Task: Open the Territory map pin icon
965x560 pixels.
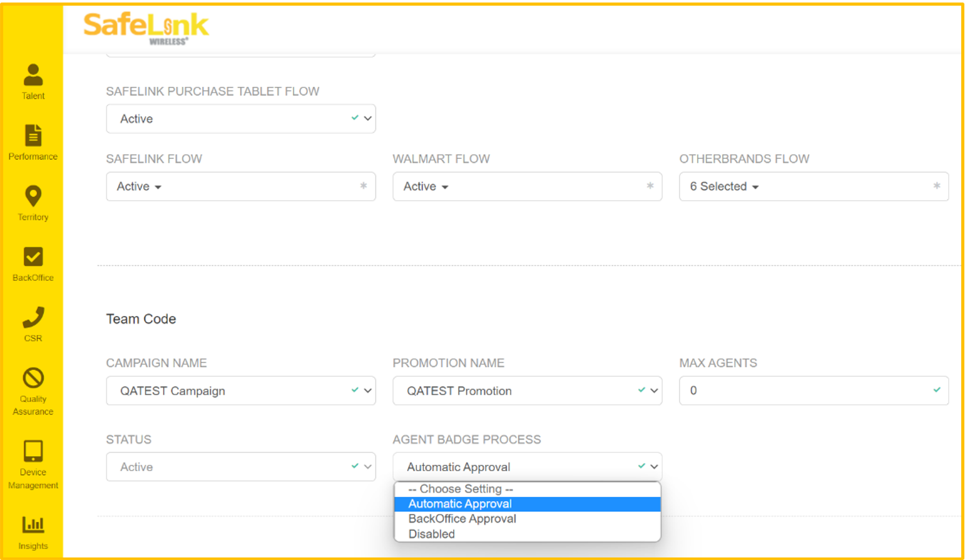Action: tap(33, 196)
